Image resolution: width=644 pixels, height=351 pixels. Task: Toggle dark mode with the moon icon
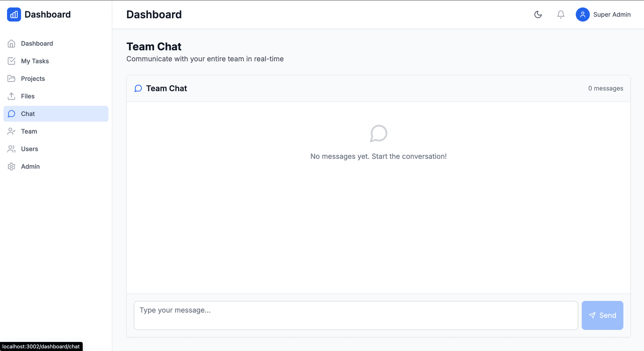pyautogui.click(x=538, y=14)
